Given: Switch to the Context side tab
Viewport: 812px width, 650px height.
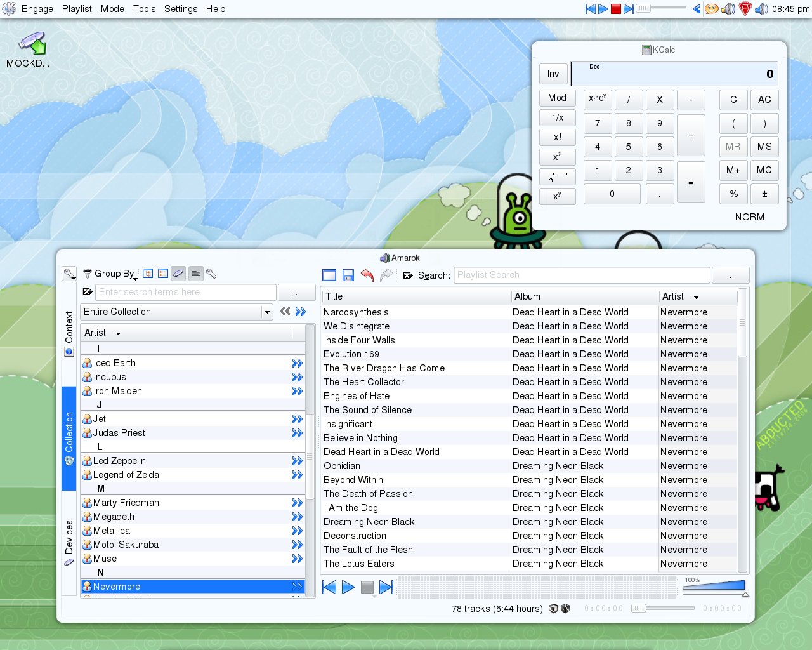Looking at the screenshot, I should pos(69,333).
